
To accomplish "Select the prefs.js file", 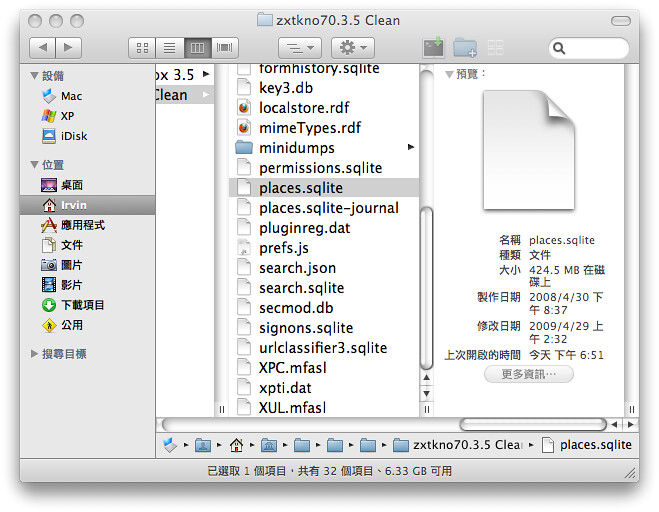I will point(324,248).
